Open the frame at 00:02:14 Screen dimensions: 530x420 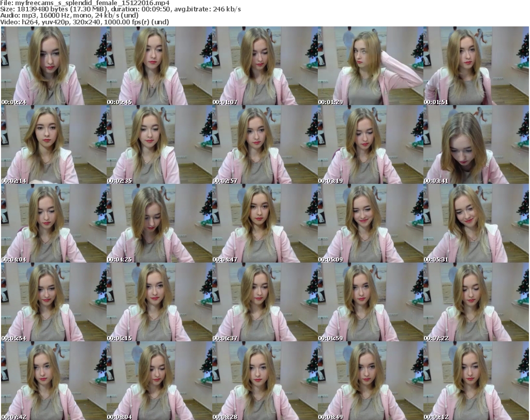[54, 144]
